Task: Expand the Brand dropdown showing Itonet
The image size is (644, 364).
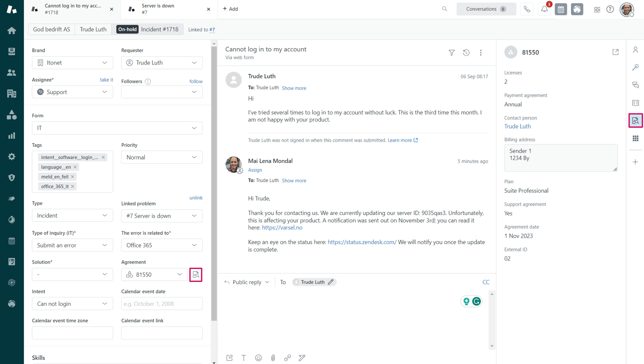Action: tap(72, 62)
